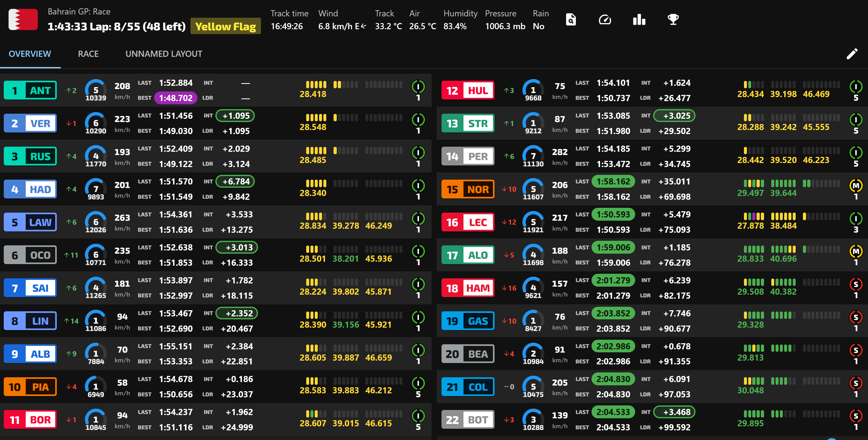Select the ANT driver badge
The height and width of the screenshot is (440, 868).
pos(30,90)
